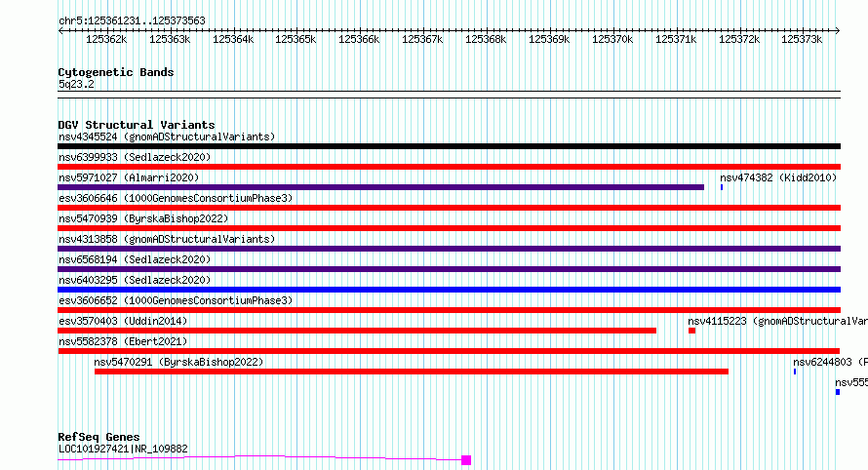Select the chr5:125361231..125373563 position text

click(132, 21)
